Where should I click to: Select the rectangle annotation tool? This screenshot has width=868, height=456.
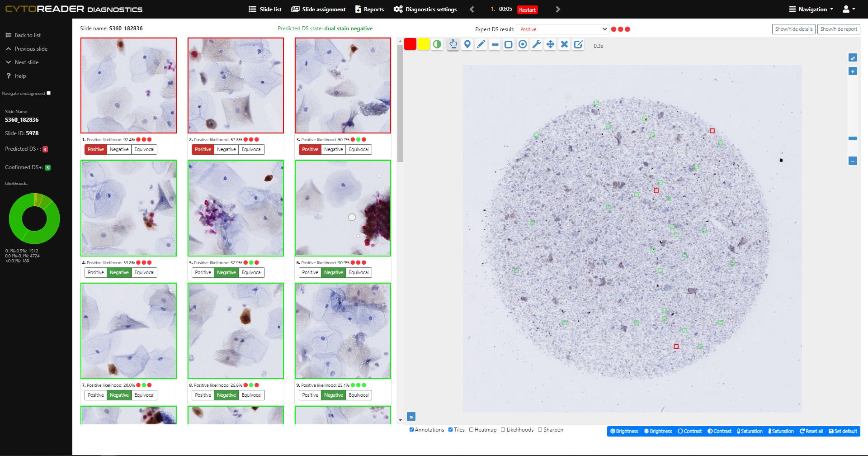pos(509,44)
